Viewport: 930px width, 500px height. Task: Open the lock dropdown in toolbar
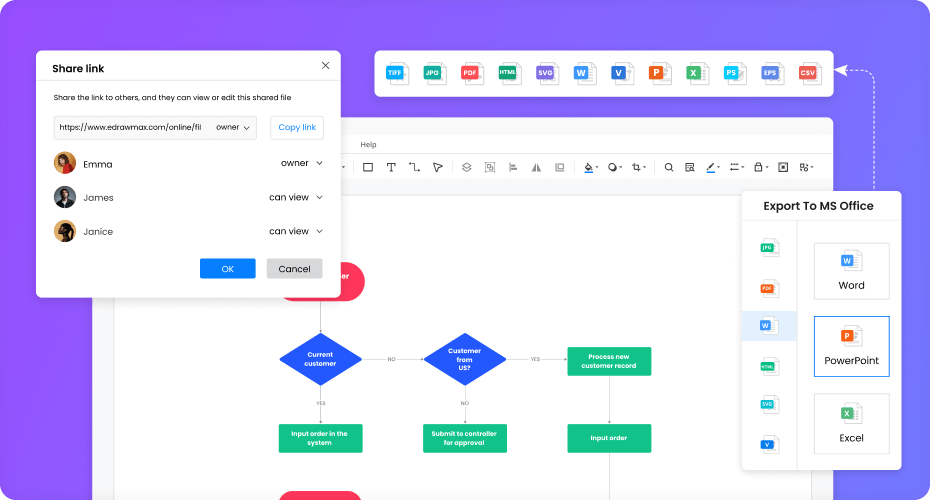click(761, 167)
